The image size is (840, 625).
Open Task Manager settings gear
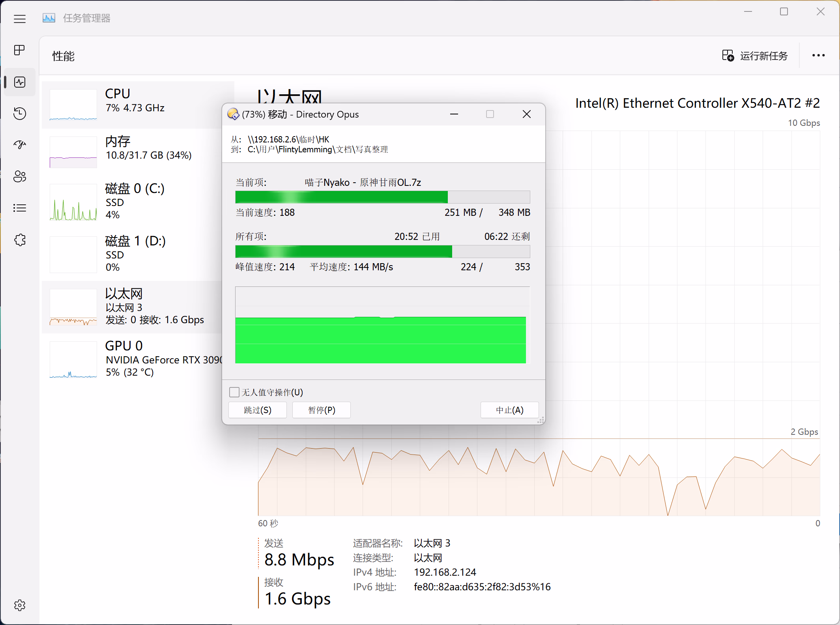coord(19,605)
